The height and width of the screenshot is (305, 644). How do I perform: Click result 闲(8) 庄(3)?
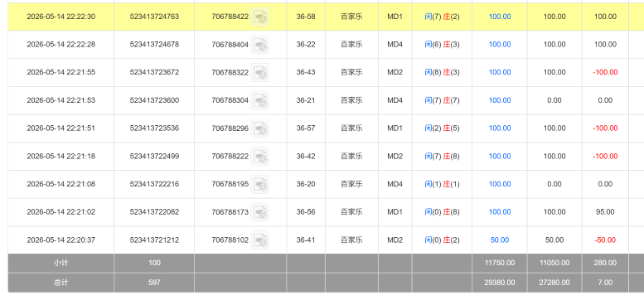coord(443,72)
